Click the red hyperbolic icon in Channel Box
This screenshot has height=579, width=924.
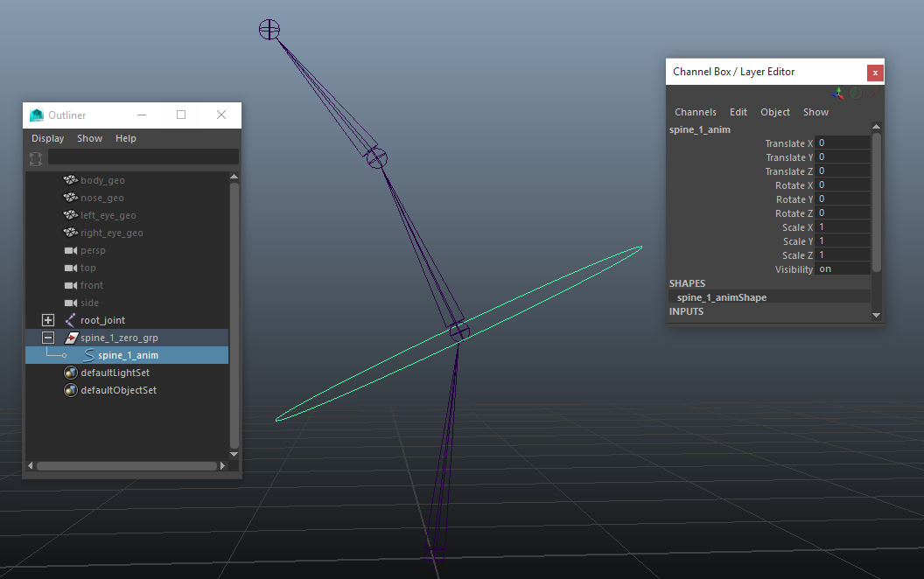(872, 93)
